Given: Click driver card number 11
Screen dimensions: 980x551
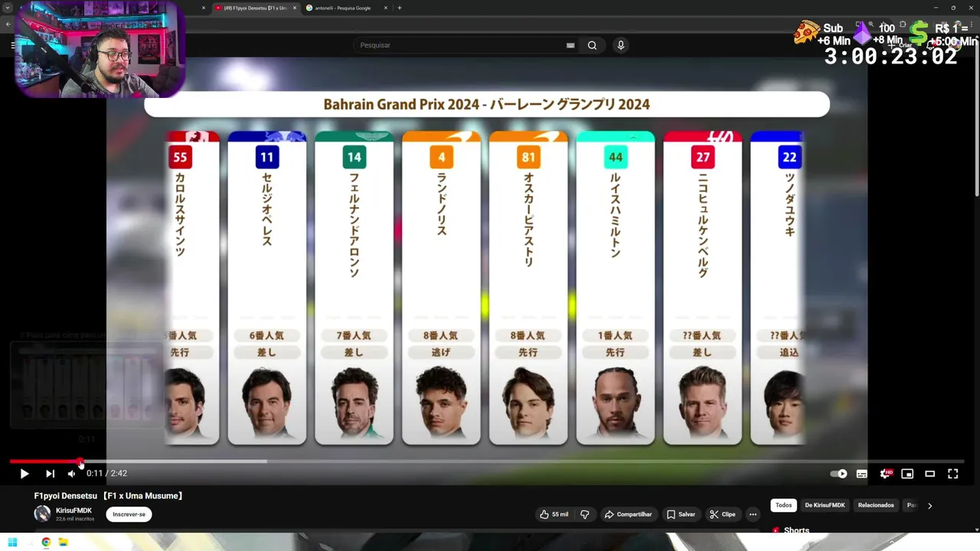Looking at the screenshot, I should (x=266, y=288).
